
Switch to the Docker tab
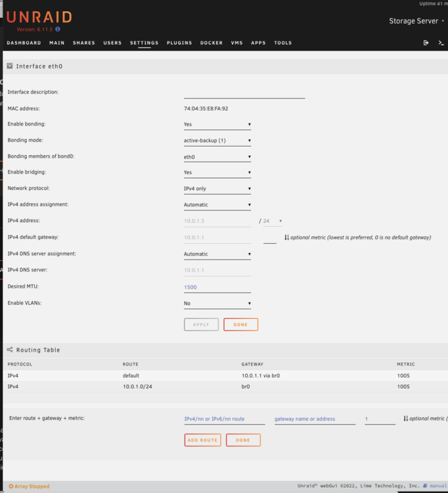pos(212,43)
